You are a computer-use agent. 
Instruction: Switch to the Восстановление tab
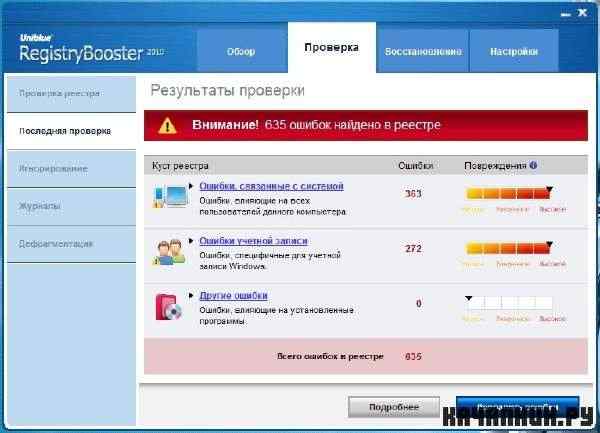click(x=423, y=52)
